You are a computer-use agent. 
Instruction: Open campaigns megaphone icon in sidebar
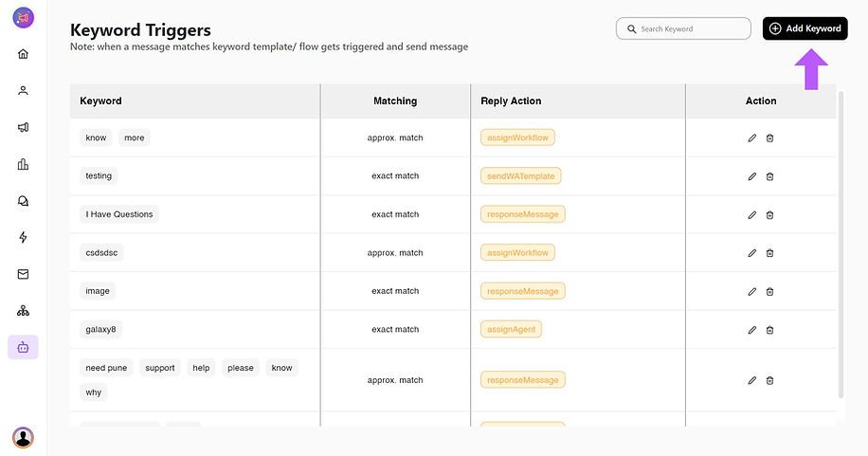23,127
